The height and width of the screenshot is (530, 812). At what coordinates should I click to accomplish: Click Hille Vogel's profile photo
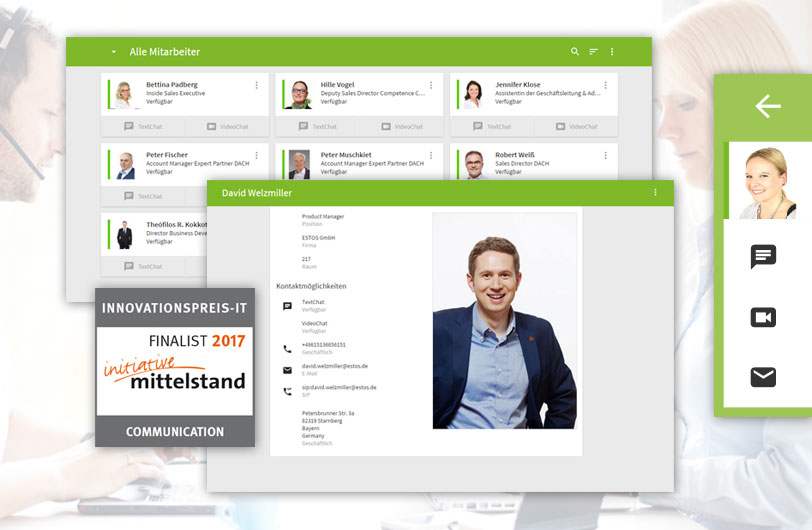(x=299, y=94)
